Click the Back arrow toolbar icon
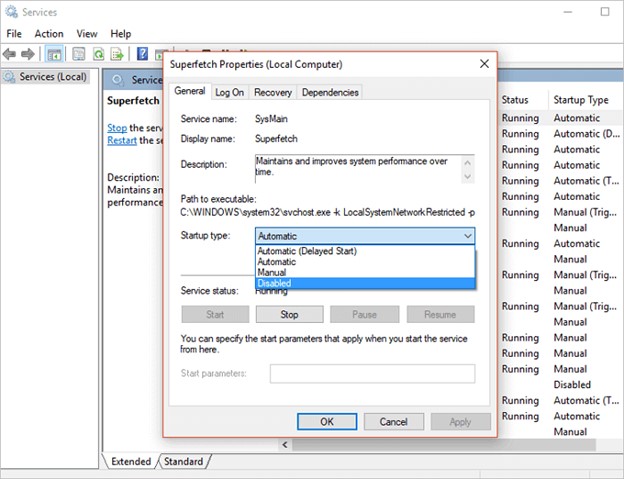The image size is (624, 479). coord(11,54)
